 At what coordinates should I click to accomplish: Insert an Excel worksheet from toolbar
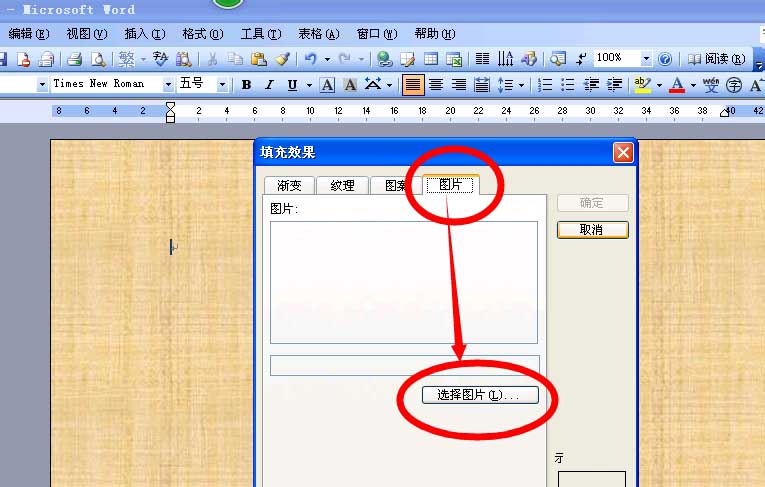[454, 59]
